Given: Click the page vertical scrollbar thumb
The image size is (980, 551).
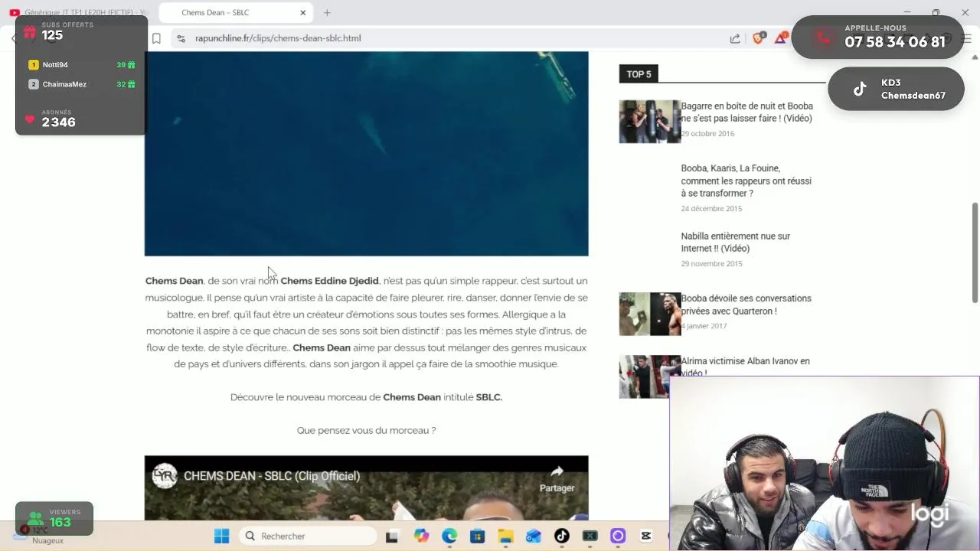Looking at the screenshot, I should [x=975, y=253].
